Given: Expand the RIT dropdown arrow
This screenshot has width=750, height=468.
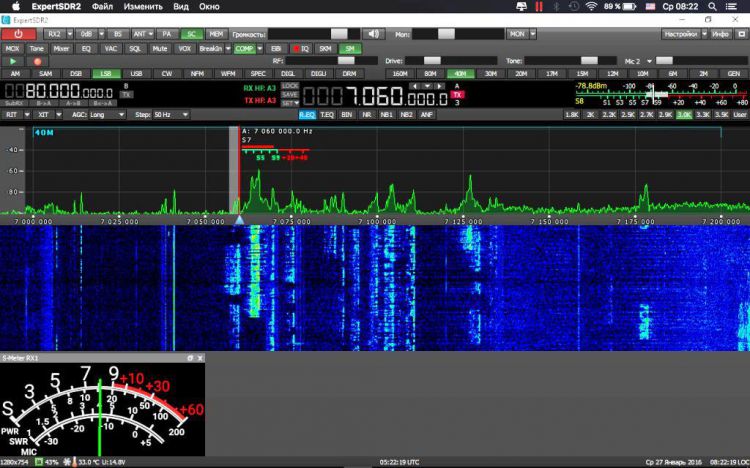Looking at the screenshot, I should [x=27, y=114].
